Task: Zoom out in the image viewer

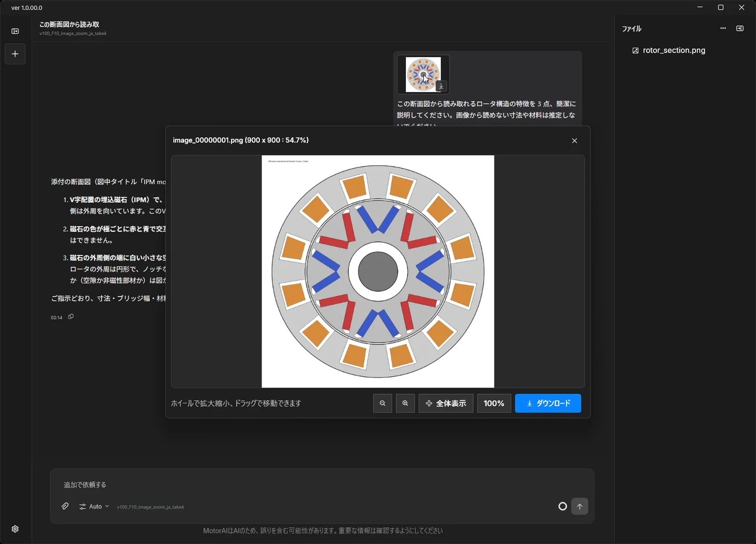Action: click(x=383, y=403)
